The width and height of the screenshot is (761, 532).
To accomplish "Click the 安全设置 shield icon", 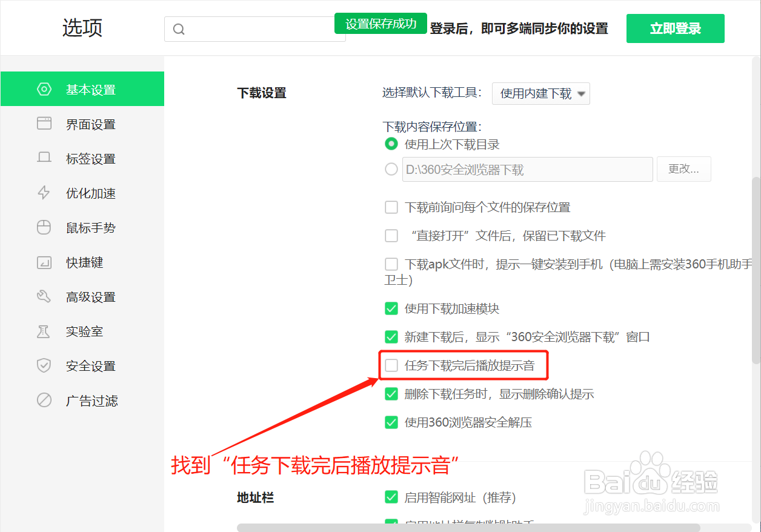I will (44, 366).
